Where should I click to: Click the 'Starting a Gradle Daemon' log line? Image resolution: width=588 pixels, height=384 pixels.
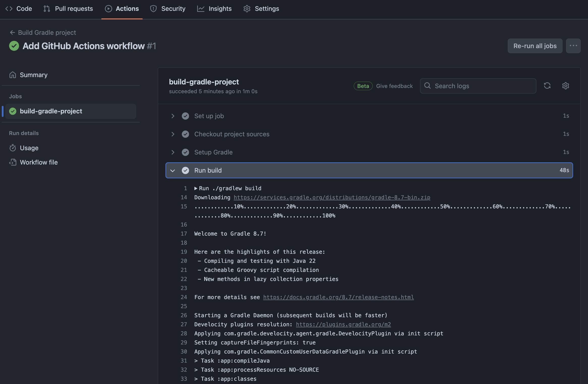tap(291, 315)
